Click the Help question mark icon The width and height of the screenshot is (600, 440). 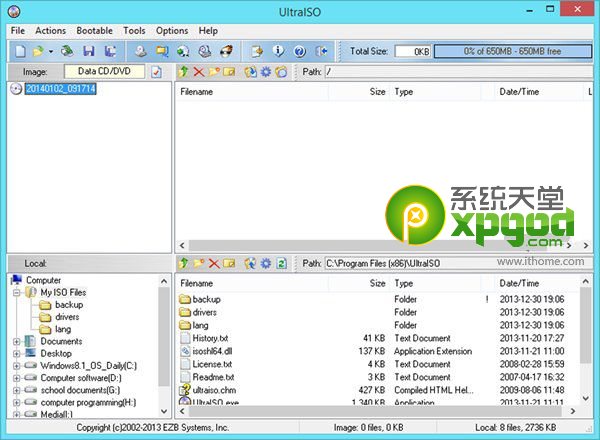coord(300,51)
